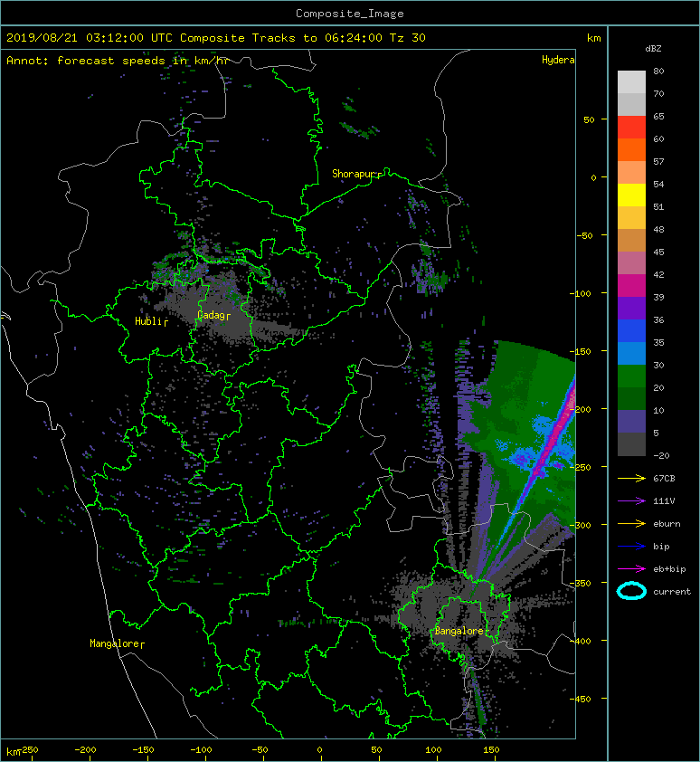Click the 'Tracks to 06:24:00' header text
The image size is (700, 762).
click(x=317, y=38)
